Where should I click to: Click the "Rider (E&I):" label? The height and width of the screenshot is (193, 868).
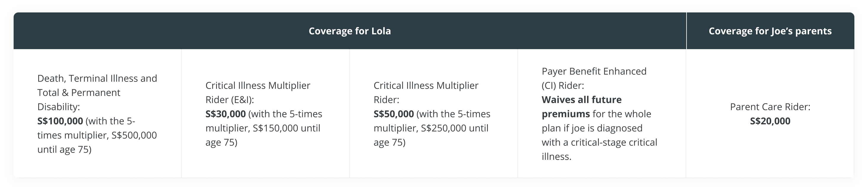point(229,100)
